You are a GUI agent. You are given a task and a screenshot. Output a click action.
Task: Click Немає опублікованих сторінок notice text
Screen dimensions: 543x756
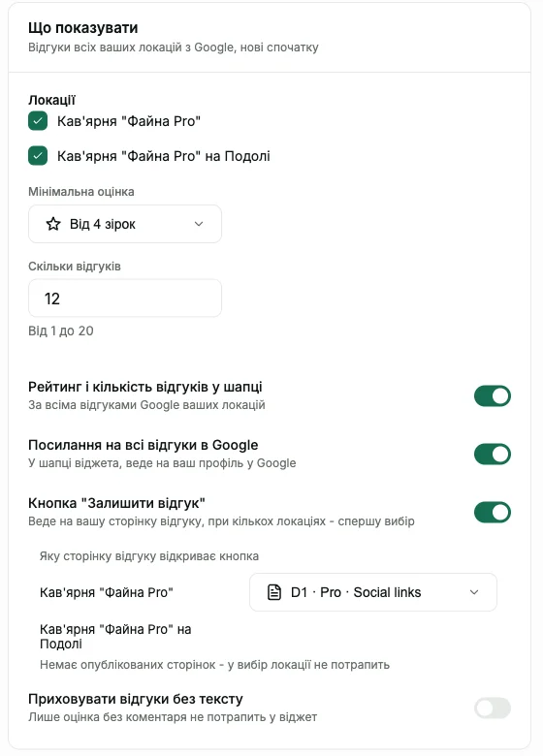coord(214,664)
